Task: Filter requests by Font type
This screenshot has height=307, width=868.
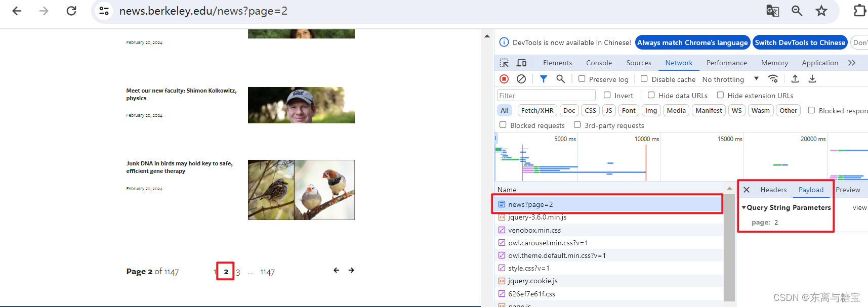Action: point(629,110)
